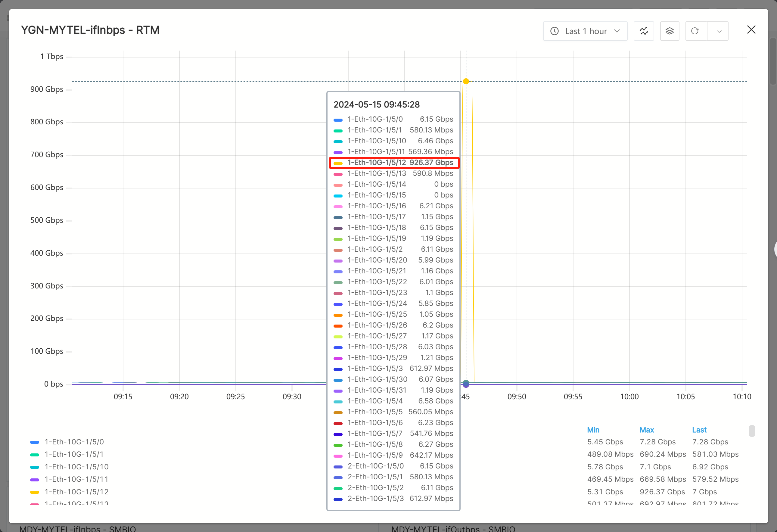Screen dimensions: 777x532
Task: Expand the refresh interval chevron
Action: tap(719, 31)
